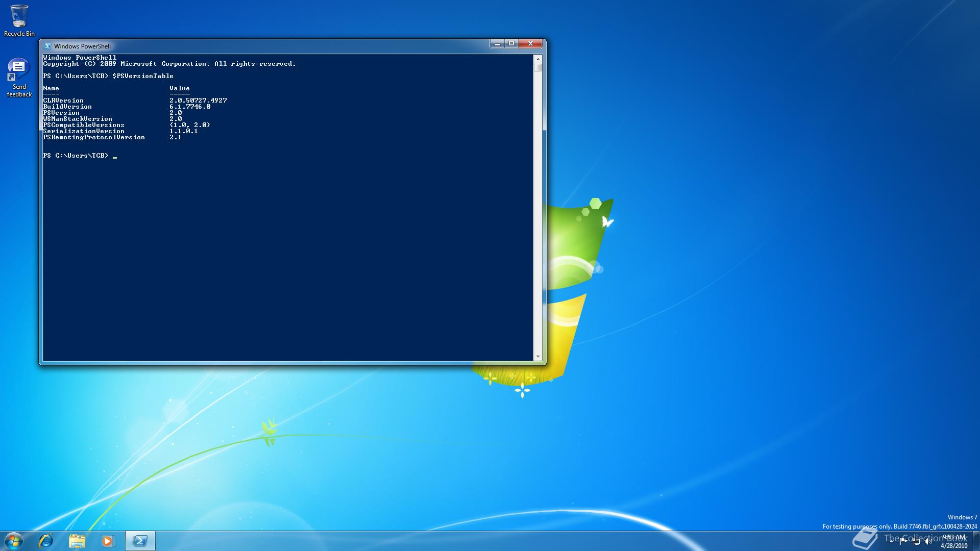This screenshot has width=980, height=551.
Task: Click the value {1.0, 2.0}
Action: coord(190,125)
